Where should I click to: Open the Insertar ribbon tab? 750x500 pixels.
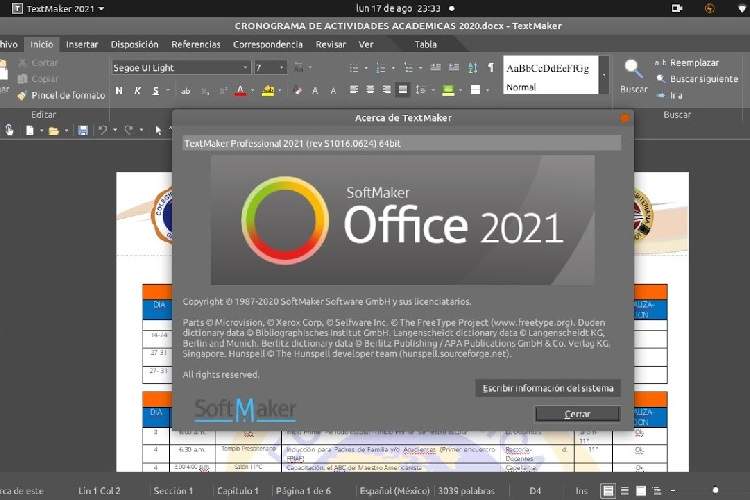pos(82,44)
